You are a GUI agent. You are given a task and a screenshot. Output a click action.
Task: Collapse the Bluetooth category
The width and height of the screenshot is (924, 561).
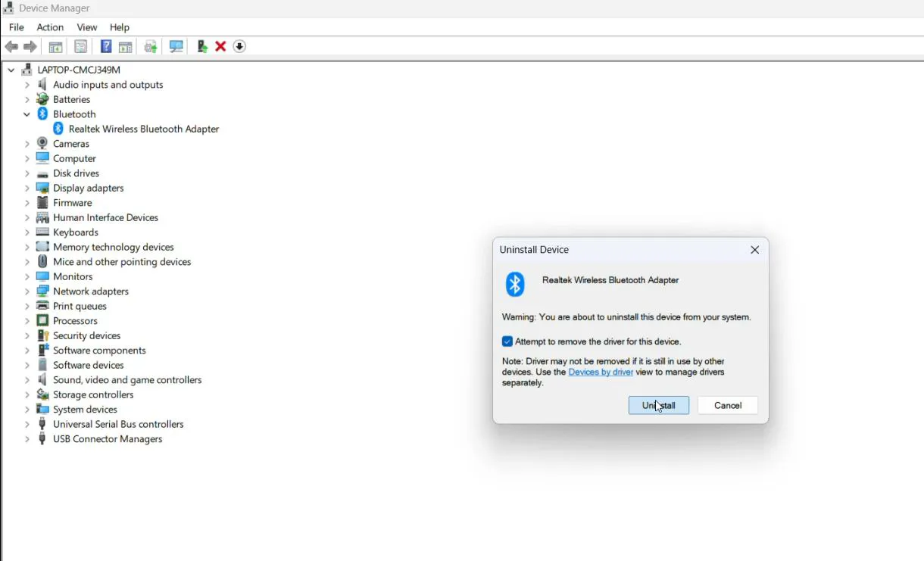click(x=28, y=114)
